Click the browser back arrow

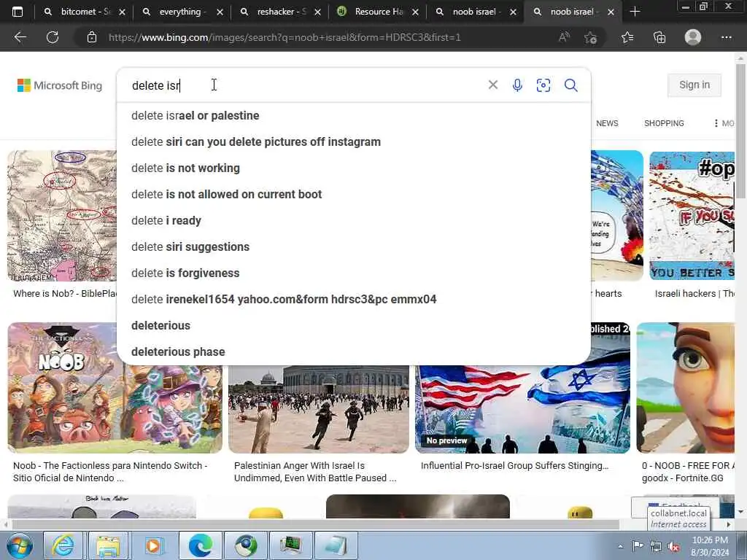pyautogui.click(x=20, y=37)
